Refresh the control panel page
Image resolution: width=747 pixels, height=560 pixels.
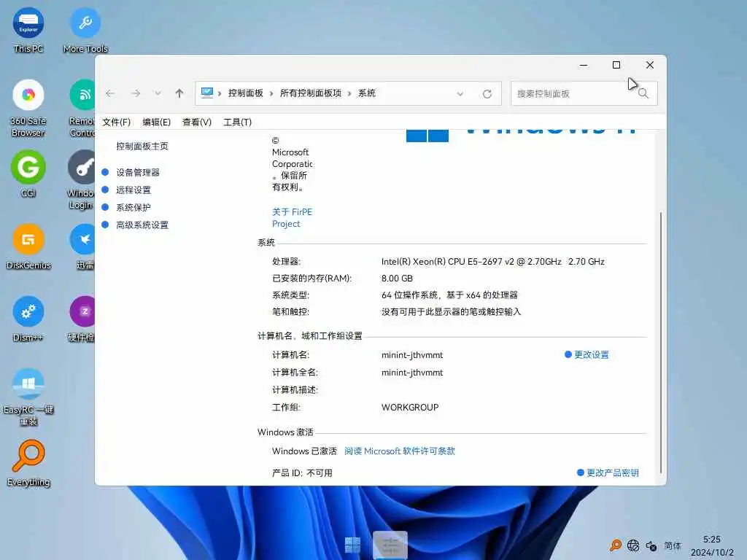coord(487,94)
